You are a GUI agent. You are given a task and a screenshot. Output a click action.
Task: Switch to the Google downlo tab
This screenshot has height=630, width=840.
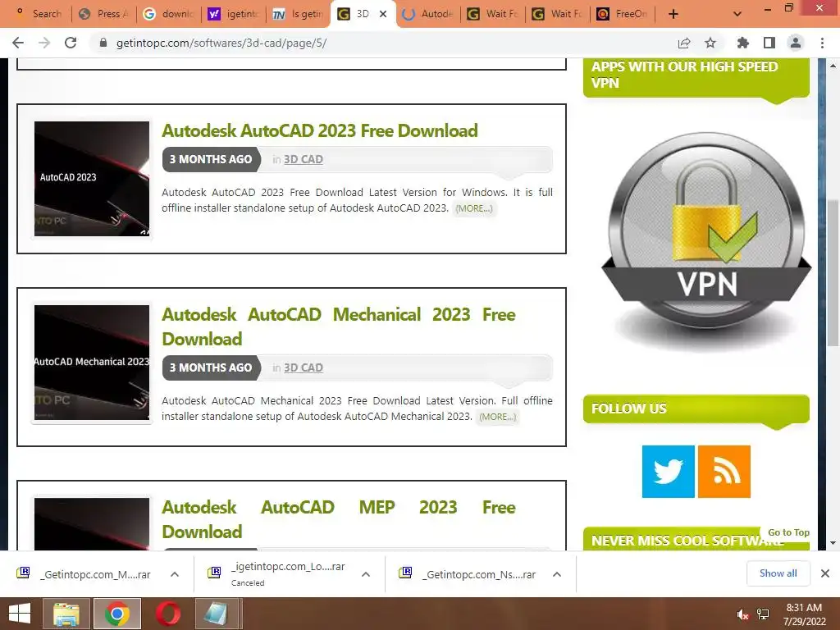coord(169,14)
